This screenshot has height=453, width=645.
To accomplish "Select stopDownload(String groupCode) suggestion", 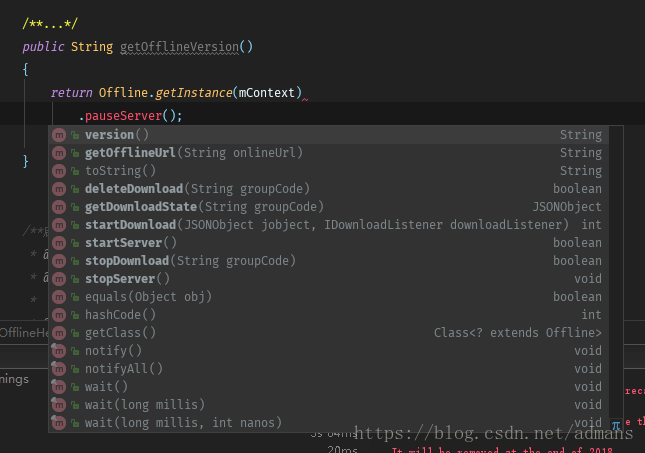I will point(328,261).
